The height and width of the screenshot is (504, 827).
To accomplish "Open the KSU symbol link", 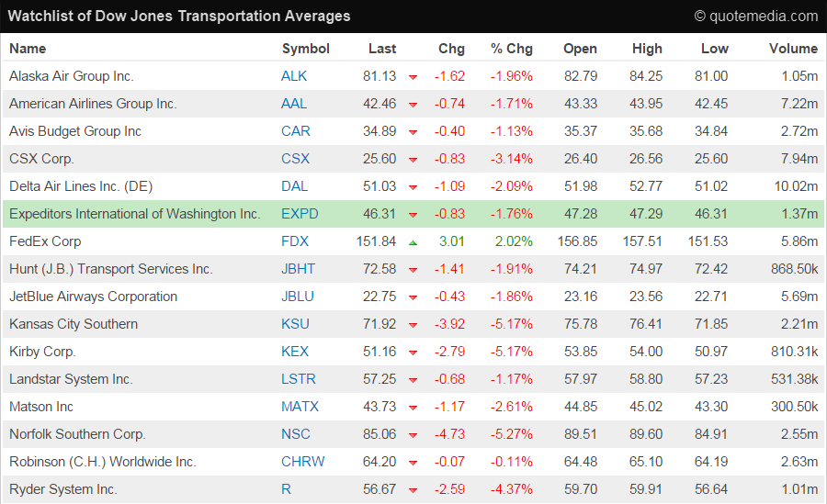I will point(295,324).
